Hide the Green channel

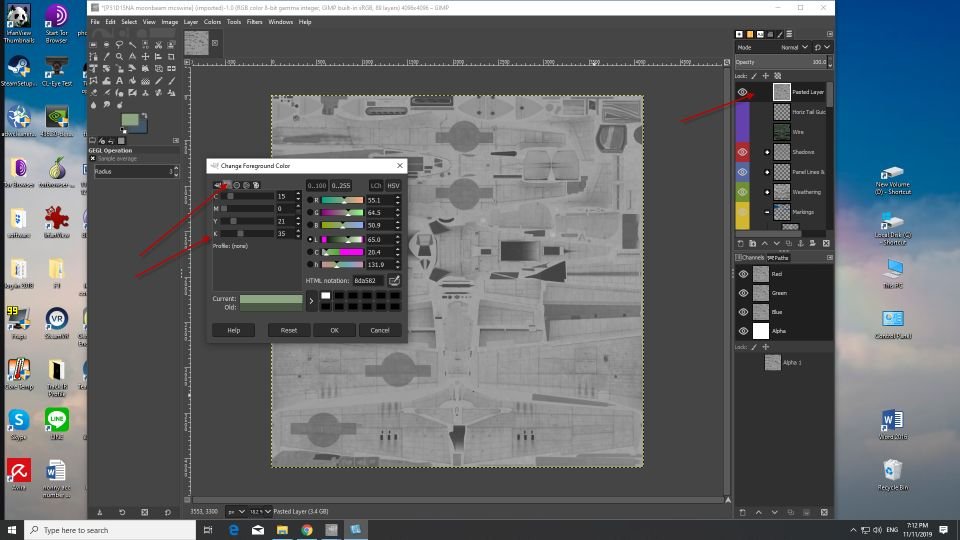click(743, 293)
